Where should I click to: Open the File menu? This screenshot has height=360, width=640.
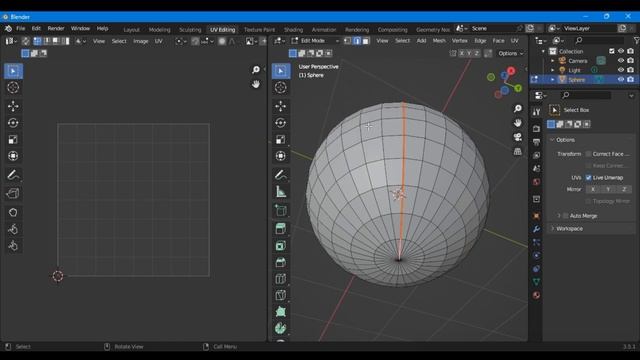[x=20, y=29]
